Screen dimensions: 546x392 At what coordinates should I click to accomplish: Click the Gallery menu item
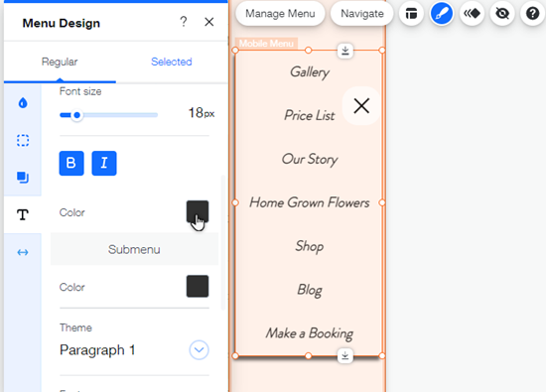pos(310,72)
